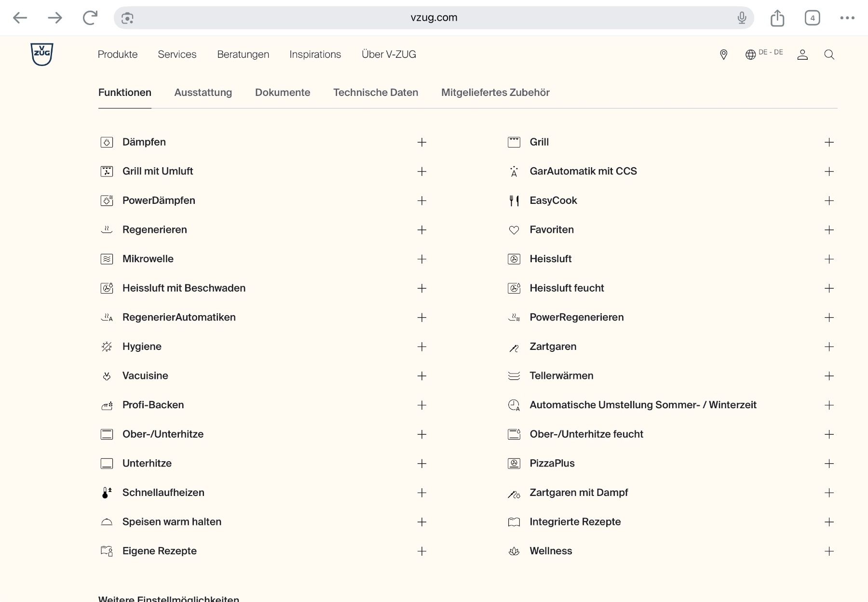Click the Speisen warm halten label
Image resolution: width=868 pixels, height=602 pixels.
172,522
